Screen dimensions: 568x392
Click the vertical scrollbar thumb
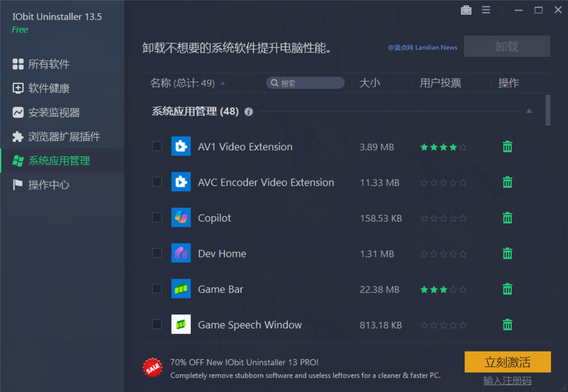coord(548,110)
